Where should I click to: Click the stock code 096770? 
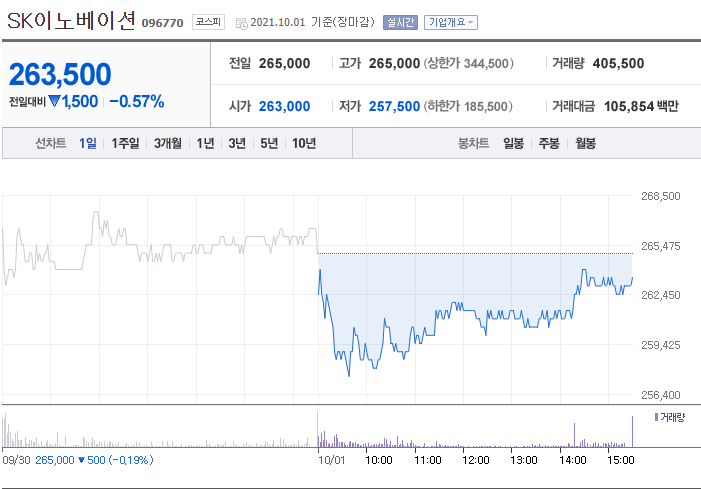162,23
